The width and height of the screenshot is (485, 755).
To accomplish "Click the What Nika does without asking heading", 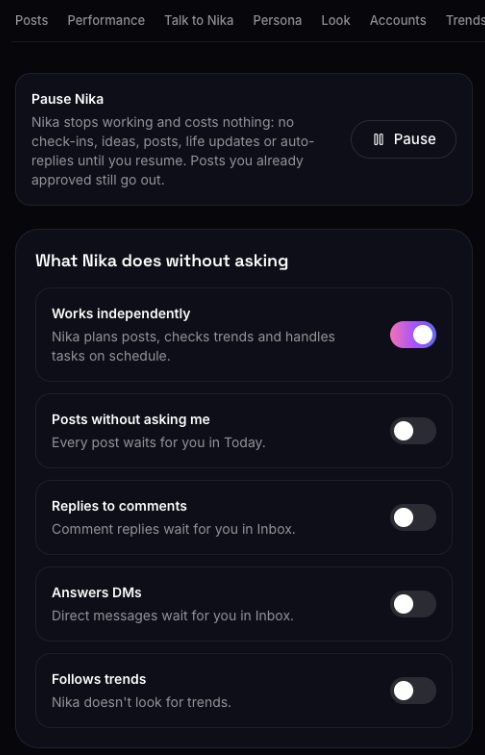I will [x=162, y=260].
